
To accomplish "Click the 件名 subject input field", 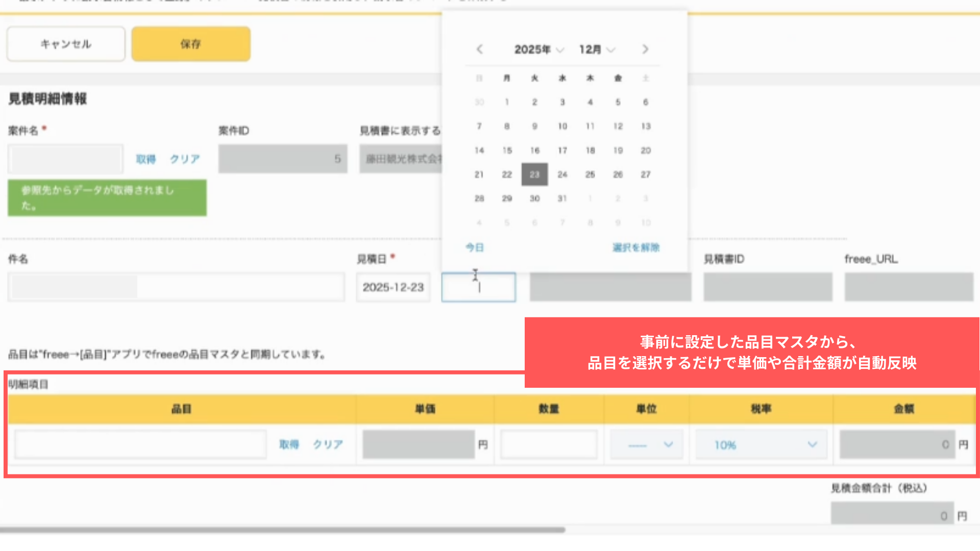I will (x=176, y=287).
